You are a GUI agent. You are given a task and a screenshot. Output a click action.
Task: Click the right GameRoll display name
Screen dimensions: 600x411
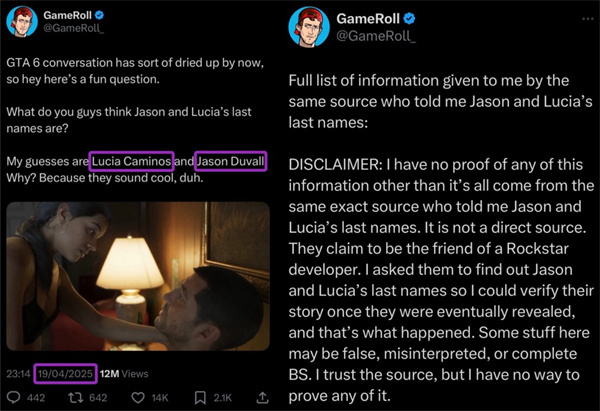pos(368,18)
